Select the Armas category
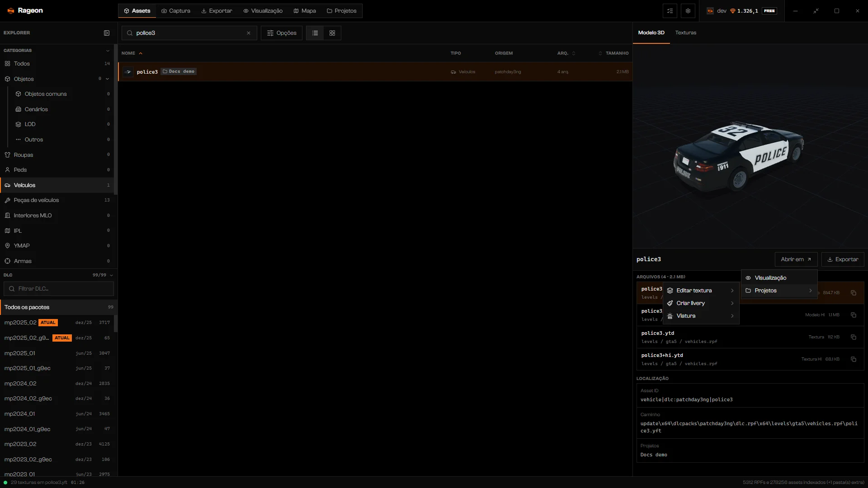 pyautogui.click(x=57, y=261)
